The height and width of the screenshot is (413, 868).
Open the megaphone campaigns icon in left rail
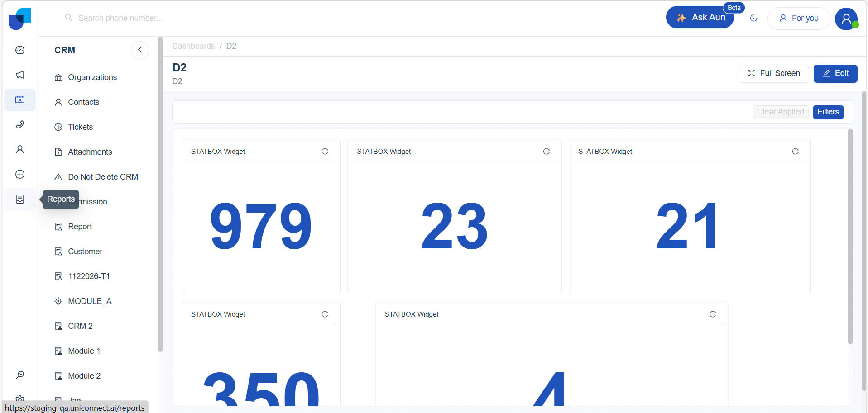point(20,75)
